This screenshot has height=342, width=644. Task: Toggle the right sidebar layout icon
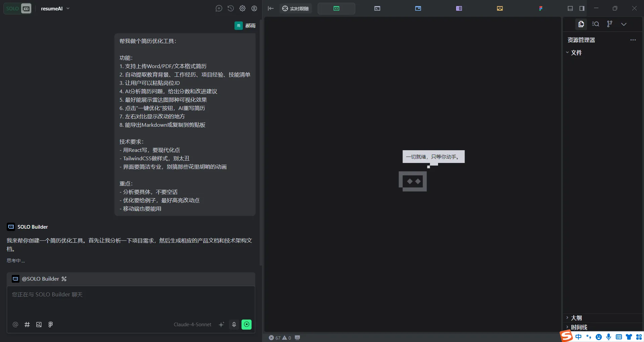coord(582,8)
